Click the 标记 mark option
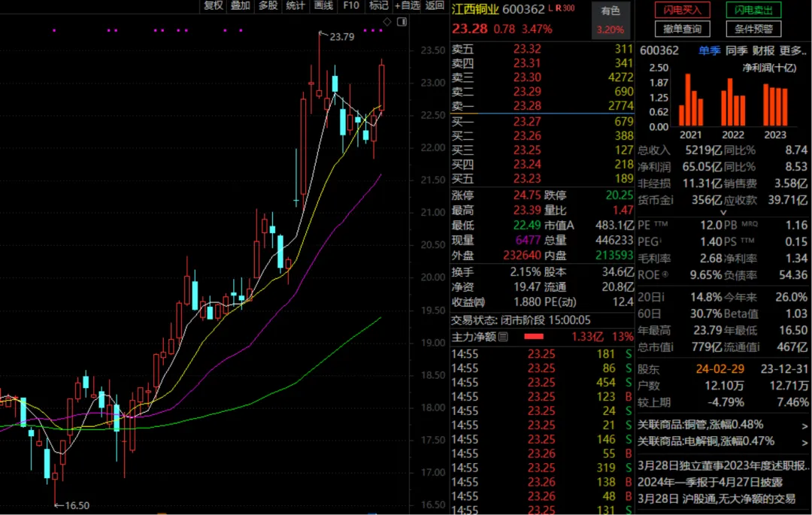 click(378, 6)
